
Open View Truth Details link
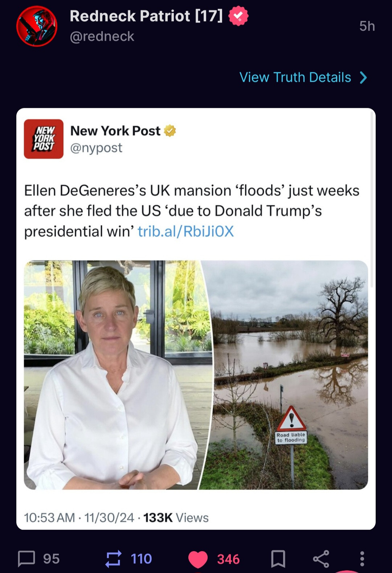(x=295, y=77)
